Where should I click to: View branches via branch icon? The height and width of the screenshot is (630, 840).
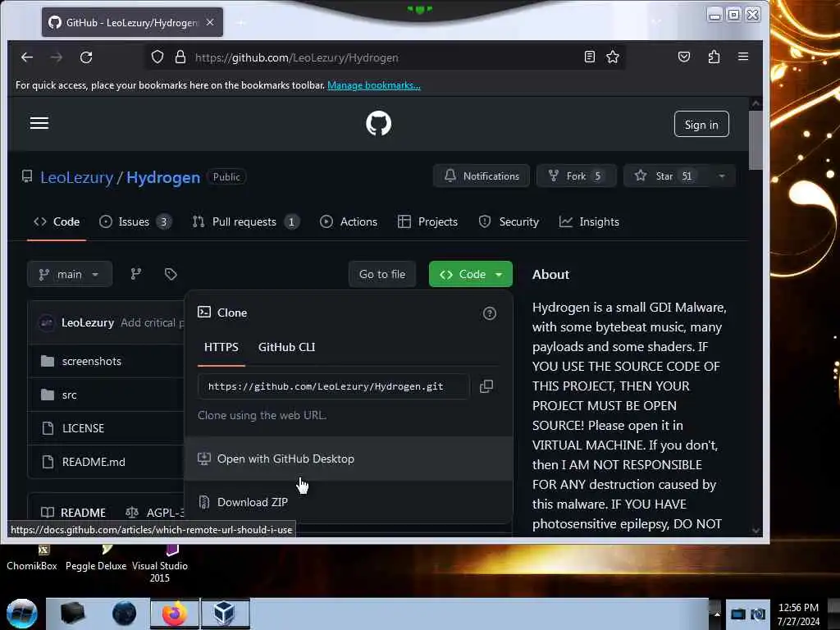[x=136, y=274]
